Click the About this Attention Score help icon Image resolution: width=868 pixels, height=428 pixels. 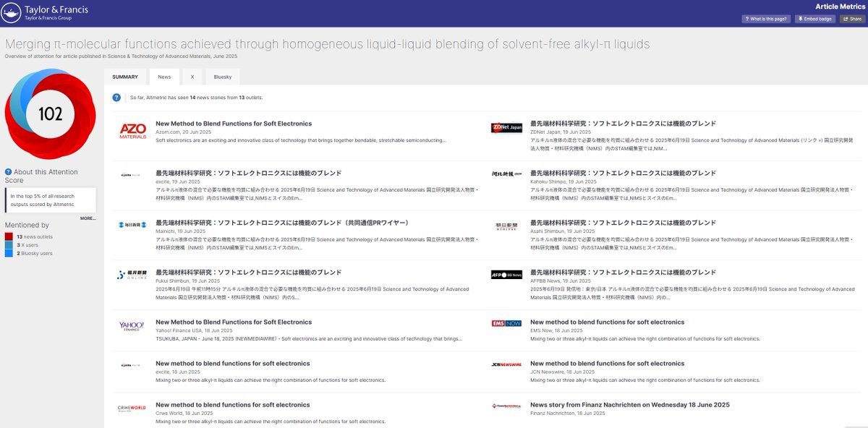9,172
